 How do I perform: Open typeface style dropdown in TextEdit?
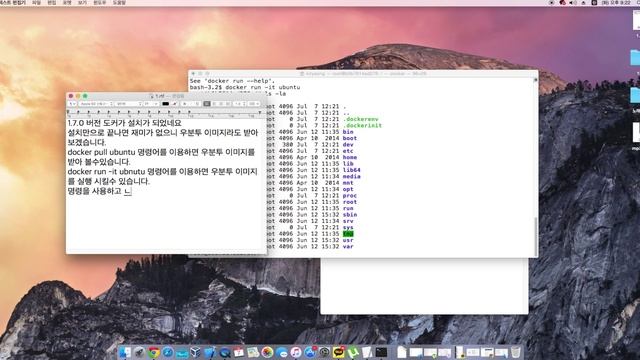tap(129, 104)
